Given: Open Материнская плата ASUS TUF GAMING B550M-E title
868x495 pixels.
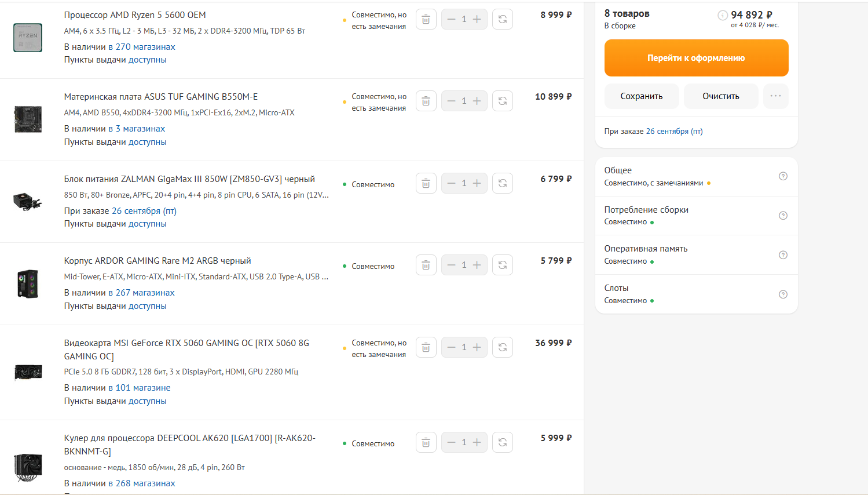Looking at the screenshot, I should coord(161,97).
